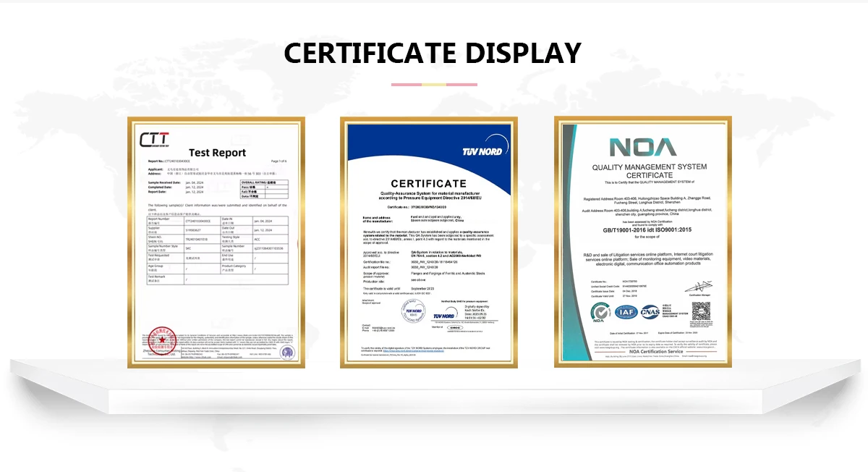Open the TUV NORD certificate image
This screenshot has width=868, height=472.
[429, 243]
